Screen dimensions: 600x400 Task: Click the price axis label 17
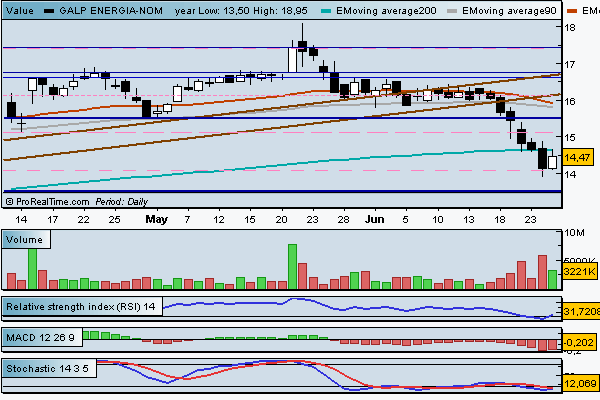pyautogui.click(x=571, y=64)
